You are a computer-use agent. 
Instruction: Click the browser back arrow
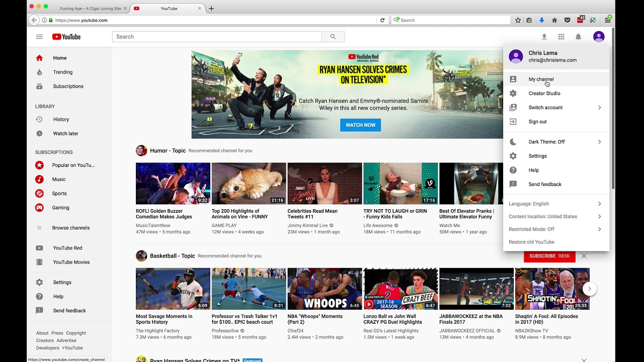pyautogui.click(x=34, y=20)
